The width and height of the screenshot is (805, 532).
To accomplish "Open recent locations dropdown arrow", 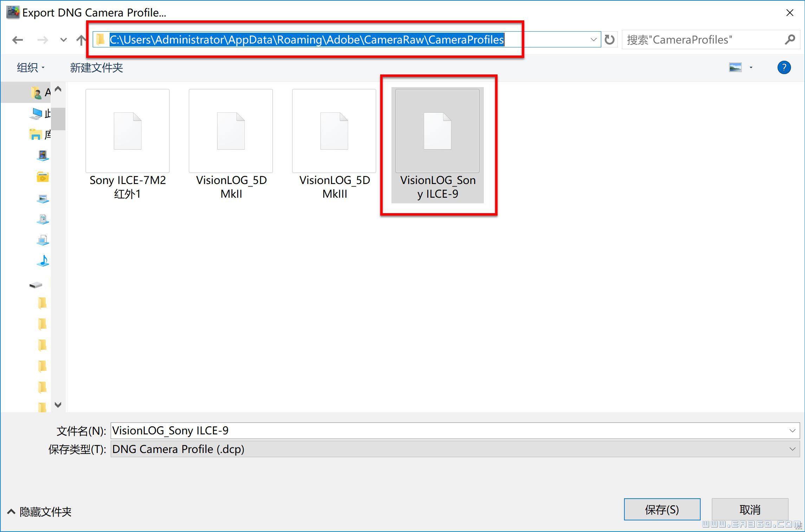I will (x=63, y=40).
